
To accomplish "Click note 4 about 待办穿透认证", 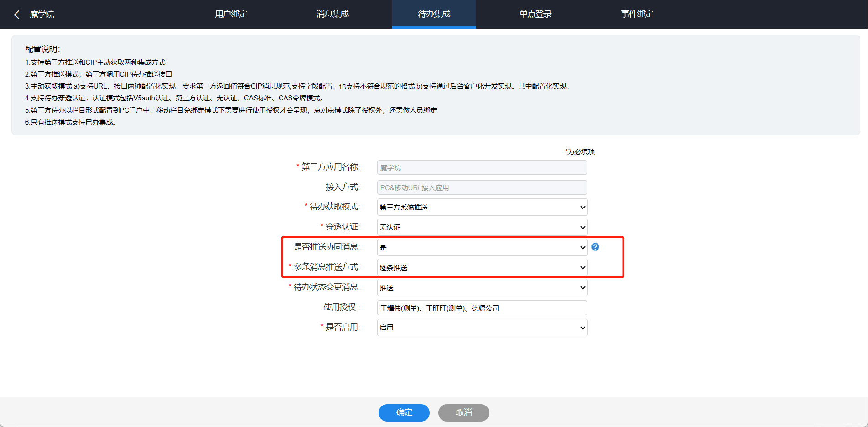I will tap(175, 98).
